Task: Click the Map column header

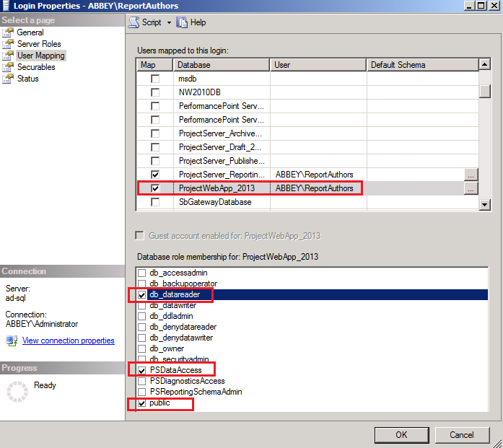Action: click(154, 65)
